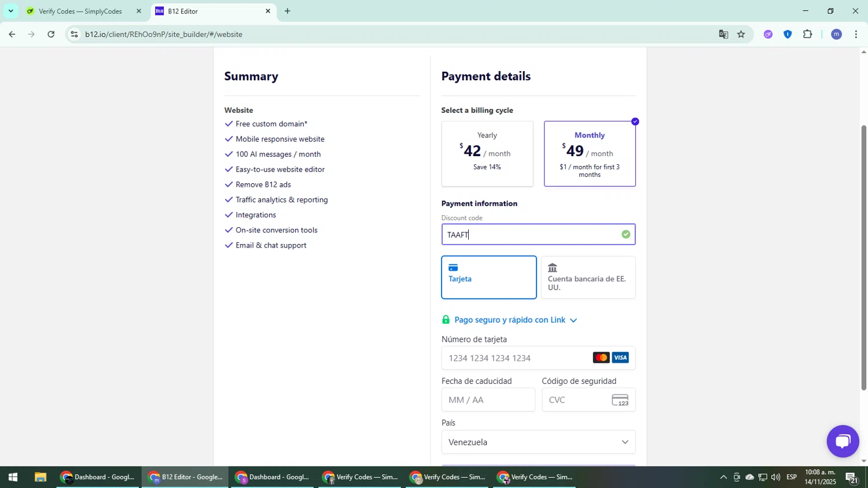Choose Cuenta bancaria de EE. UU.
Viewport: 868px width, 488px height.
(x=588, y=278)
